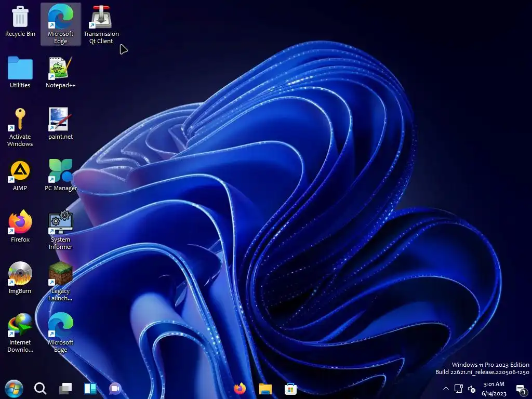Image resolution: width=532 pixels, height=399 pixels.
Task: Launch ImgBurn shortcut
Action: point(20,278)
